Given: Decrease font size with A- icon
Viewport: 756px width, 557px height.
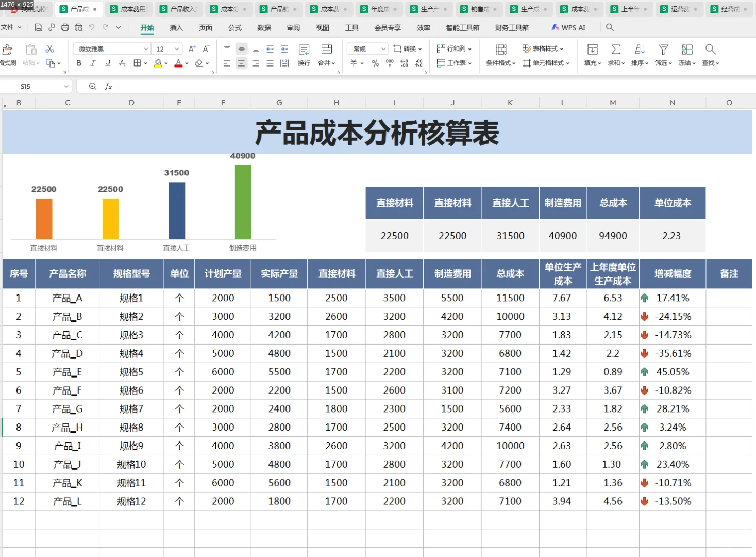Looking at the screenshot, I should [x=206, y=49].
